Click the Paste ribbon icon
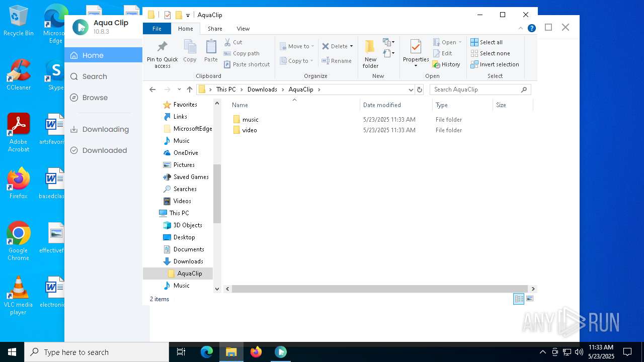The height and width of the screenshot is (362, 644). [211, 51]
